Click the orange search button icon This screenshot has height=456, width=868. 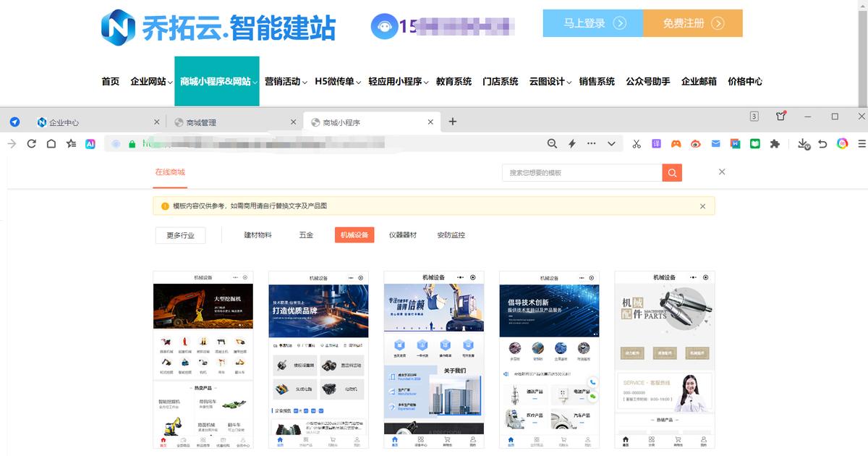click(x=672, y=172)
